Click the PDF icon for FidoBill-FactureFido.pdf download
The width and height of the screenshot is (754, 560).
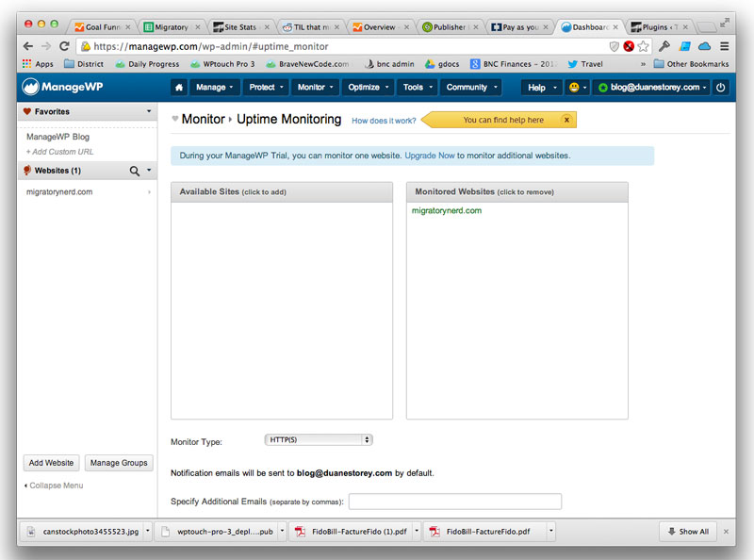pos(433,531)
